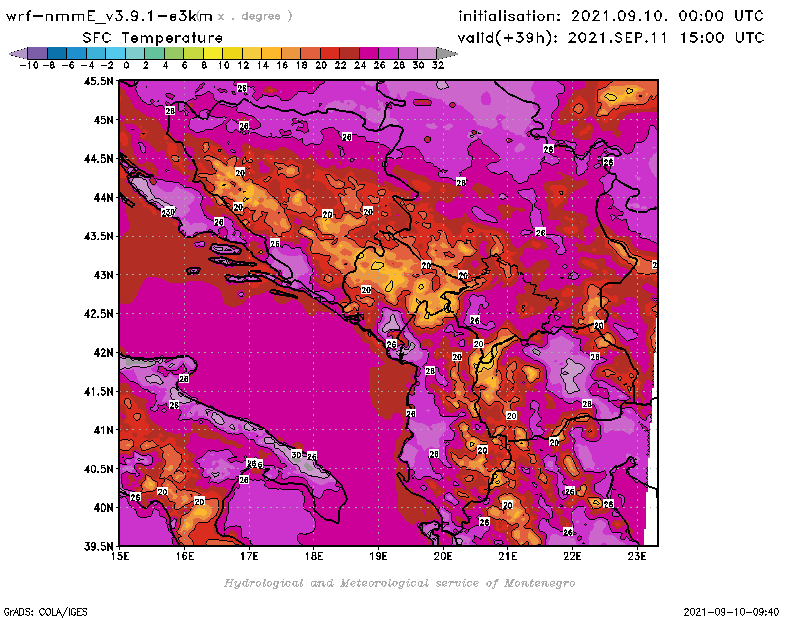Click the pale arrow swatch below -10
Screen dimensions: 800x618
tap(18, 53)
